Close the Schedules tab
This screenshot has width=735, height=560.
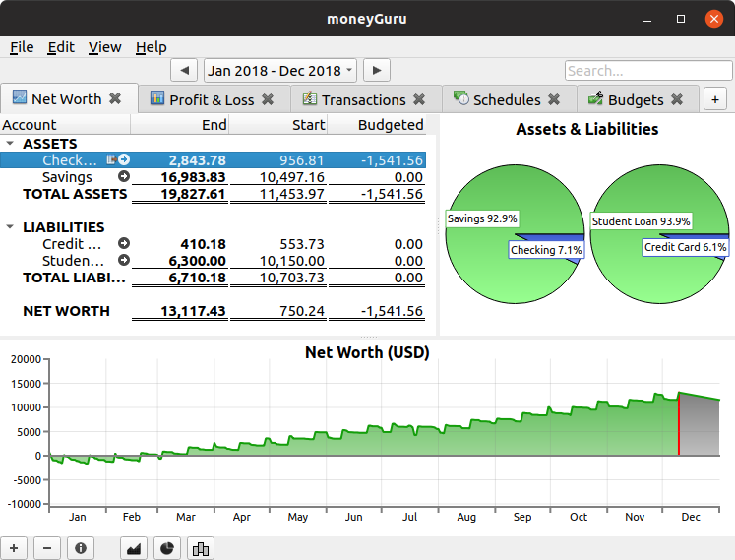coord(554,99)
